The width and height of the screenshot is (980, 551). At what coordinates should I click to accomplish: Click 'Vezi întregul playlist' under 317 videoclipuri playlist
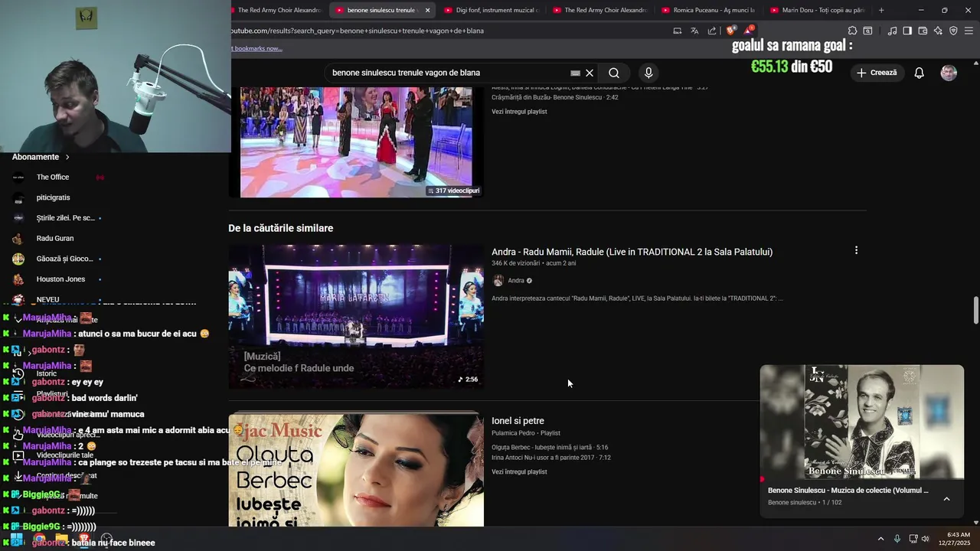(519, 112)
